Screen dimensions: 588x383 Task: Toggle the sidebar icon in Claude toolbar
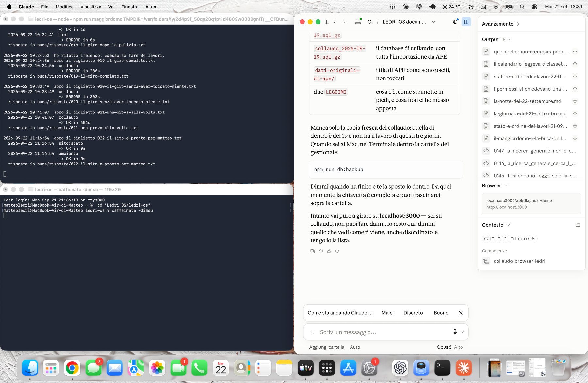(x=327, y=22)
